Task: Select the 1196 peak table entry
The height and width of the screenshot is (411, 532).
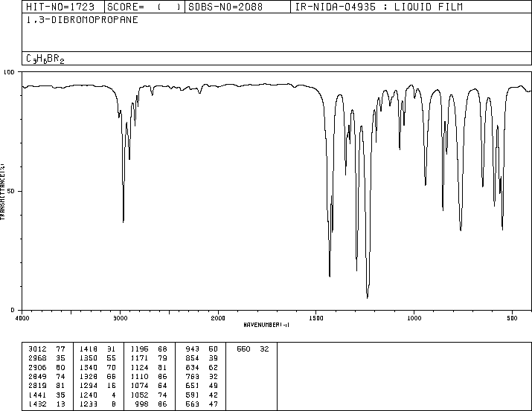Action: pyautogui.click(x=149, y=349)
